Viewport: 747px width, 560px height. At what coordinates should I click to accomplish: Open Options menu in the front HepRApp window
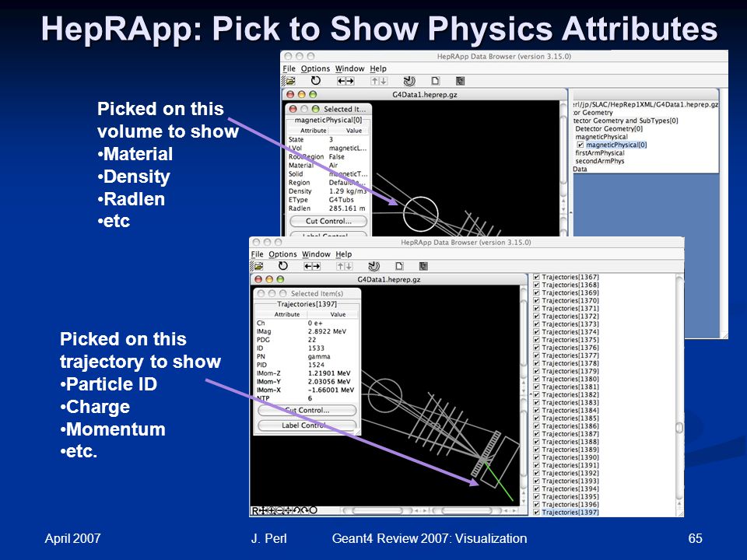point(282,254)
